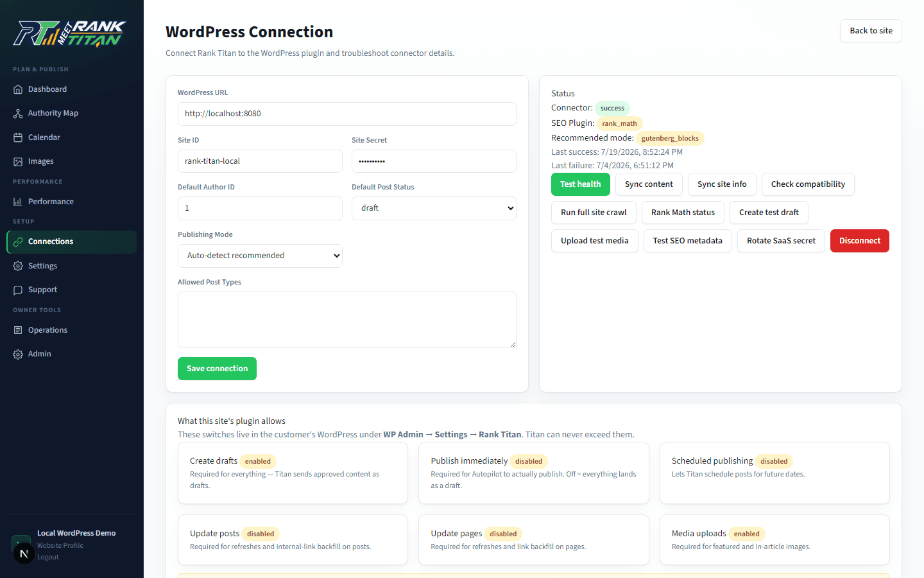924x578 pixels.
Task: Click the Media uploads enabled badge
Action: click(x=747, y=534)
